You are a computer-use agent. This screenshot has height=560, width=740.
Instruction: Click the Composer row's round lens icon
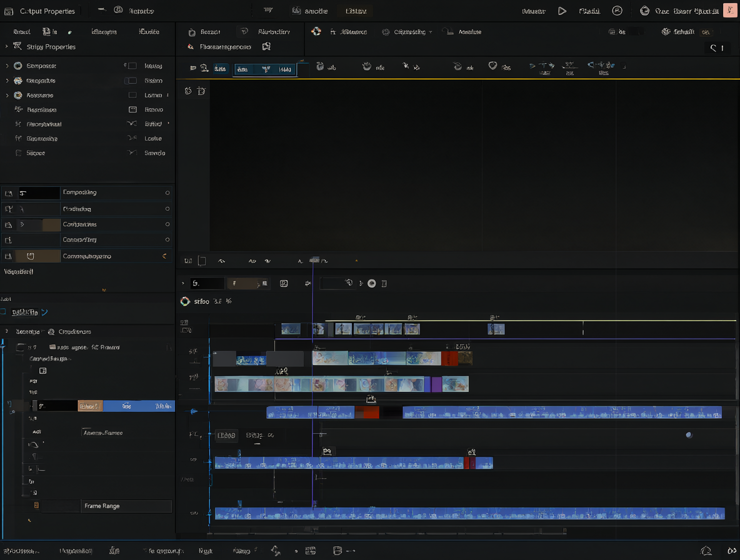(x=18, y=66)
